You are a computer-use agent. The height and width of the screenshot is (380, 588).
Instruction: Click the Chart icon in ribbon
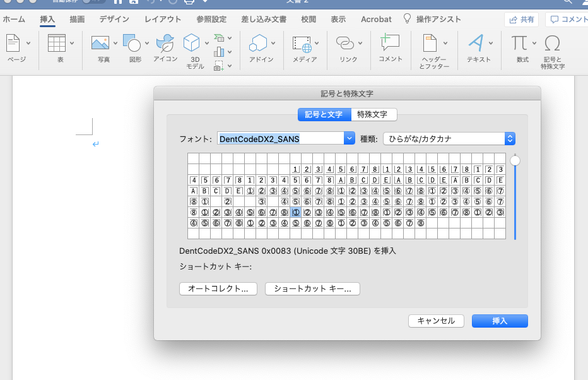click(219, 52)
